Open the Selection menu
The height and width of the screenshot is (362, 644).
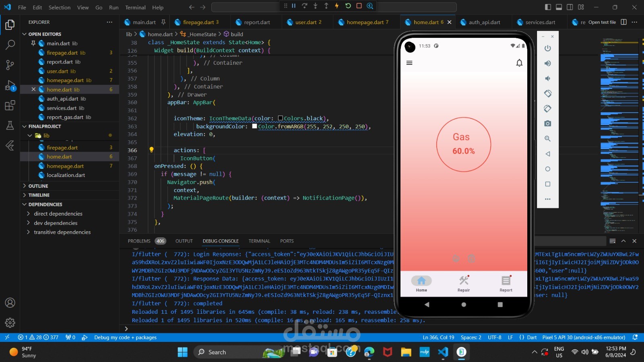point(60,7)
